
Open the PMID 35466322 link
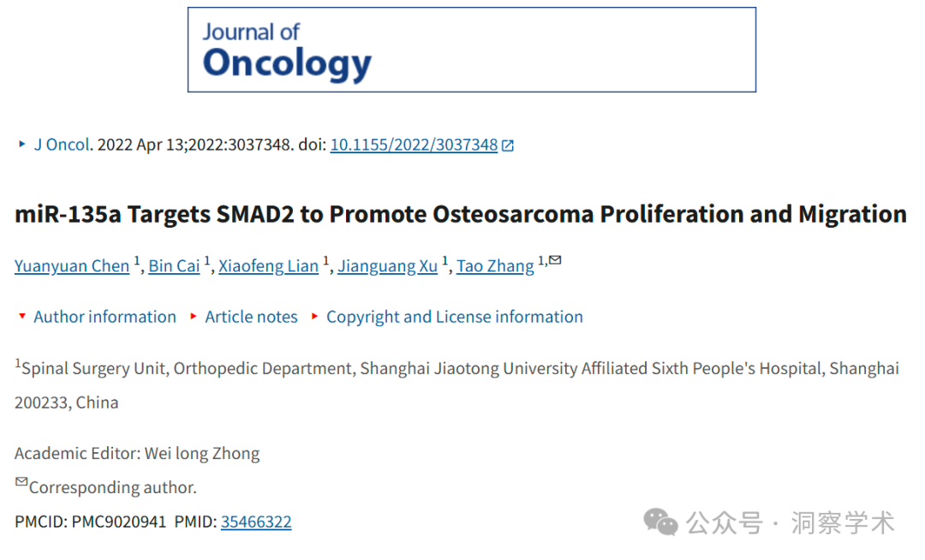point(256,521)
